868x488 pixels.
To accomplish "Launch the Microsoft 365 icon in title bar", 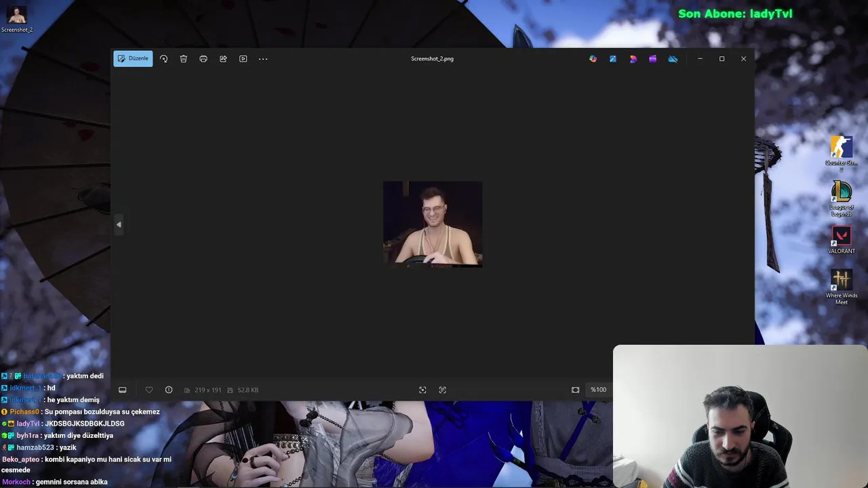I will pyautogui.click(x=633, y=59).
